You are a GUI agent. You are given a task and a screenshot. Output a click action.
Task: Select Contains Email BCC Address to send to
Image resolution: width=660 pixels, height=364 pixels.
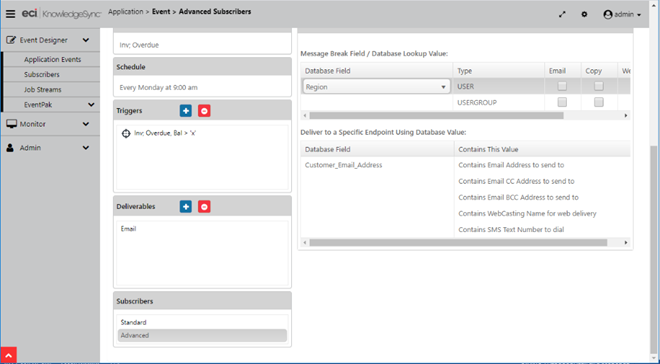(518, 197)
